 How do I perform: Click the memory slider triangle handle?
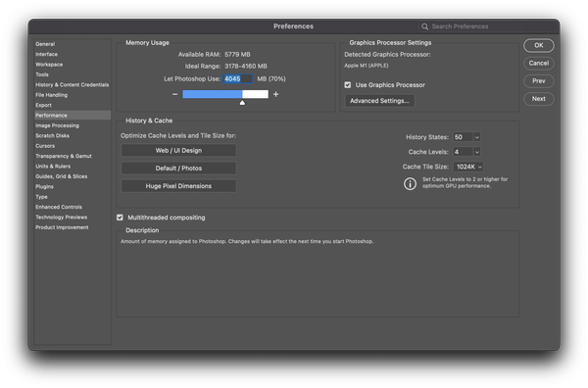coord(242,103)
